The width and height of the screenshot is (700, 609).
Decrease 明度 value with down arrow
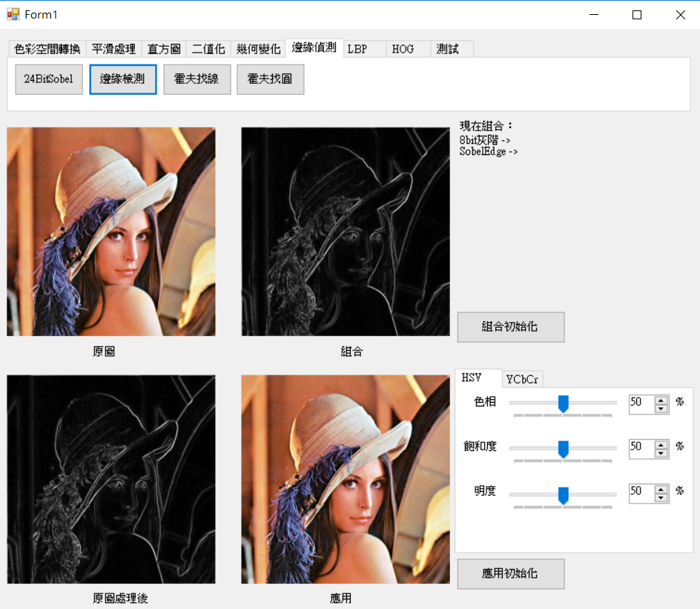(x=661, y=498)
